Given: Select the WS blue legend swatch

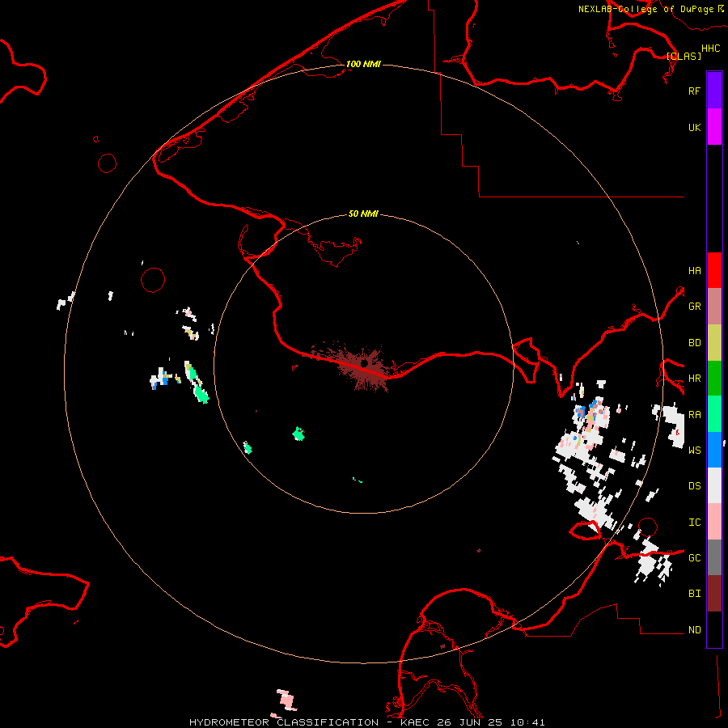Looking at the screenshot, I should [714, 450].
